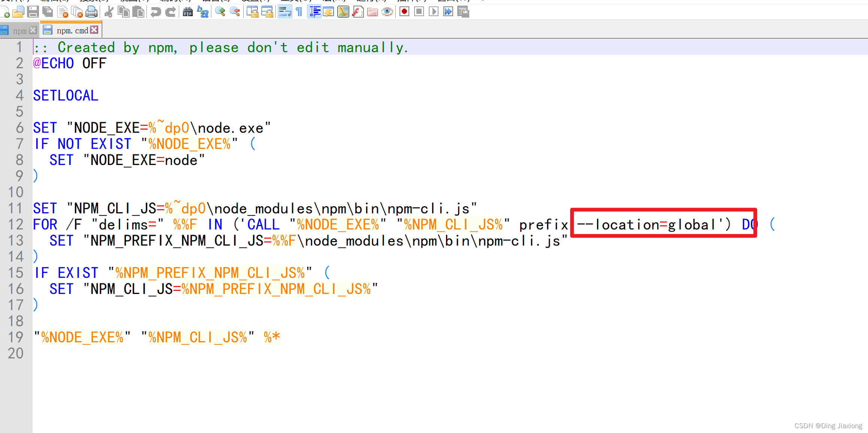Zoom out using the magnifier minus icon
Screen dimensions: 868x433
[x=235, y=12]
